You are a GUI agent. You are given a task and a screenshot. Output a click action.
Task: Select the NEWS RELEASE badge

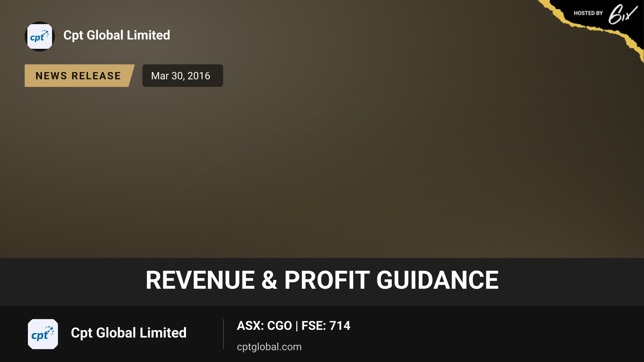(x=79, y=76)
